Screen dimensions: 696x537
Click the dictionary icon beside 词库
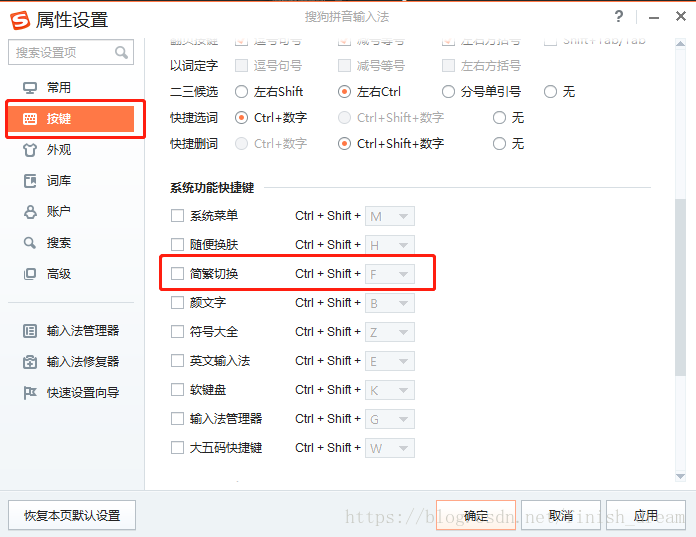(30, 181)
